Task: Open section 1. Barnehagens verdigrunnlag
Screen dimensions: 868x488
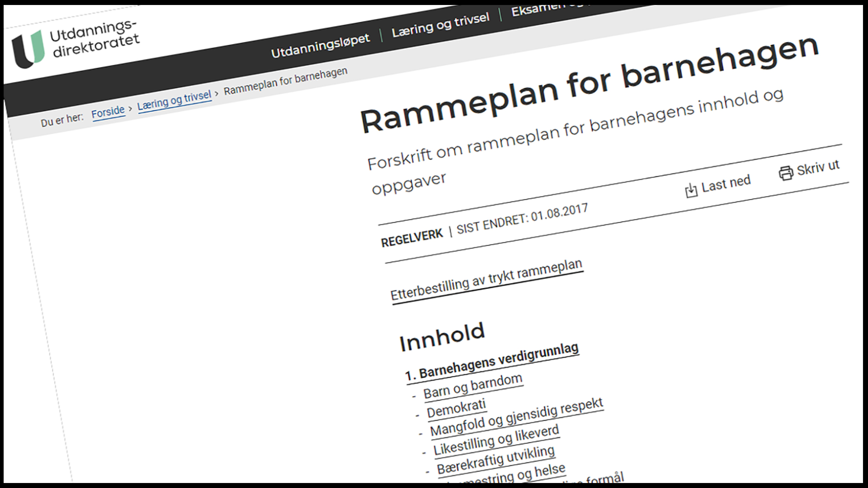Action: click(492, 363)
